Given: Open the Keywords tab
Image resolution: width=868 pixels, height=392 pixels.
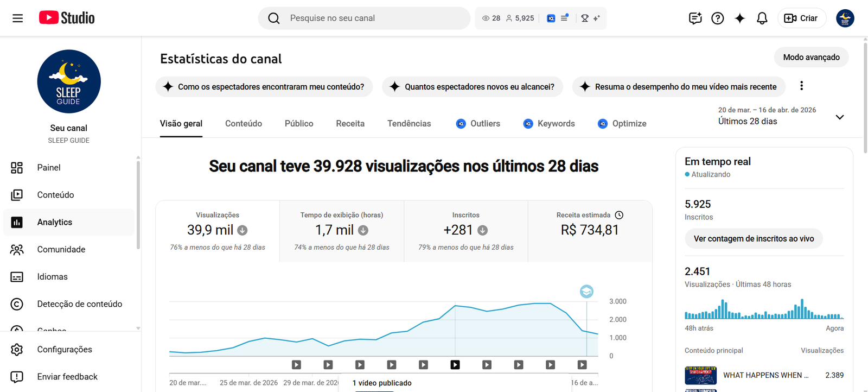Looking at the screenshot, I should coord(549,124).
